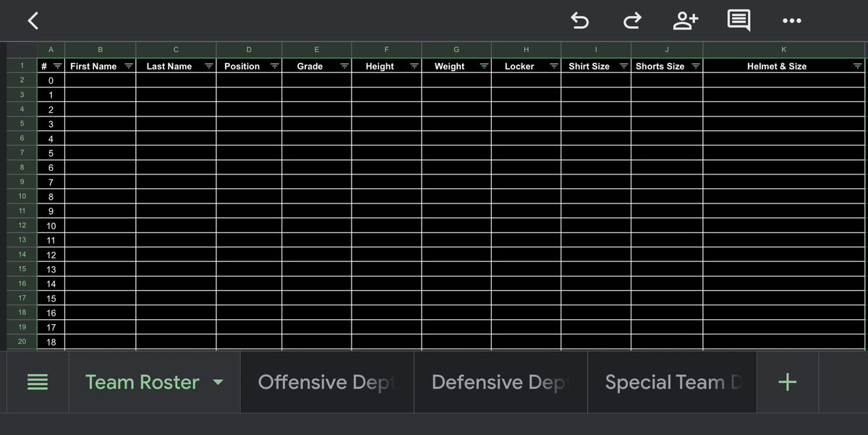The height and width of the screenshot is (435, 868).
Task: Select the cell containing 0
Action: coord(51,80)
